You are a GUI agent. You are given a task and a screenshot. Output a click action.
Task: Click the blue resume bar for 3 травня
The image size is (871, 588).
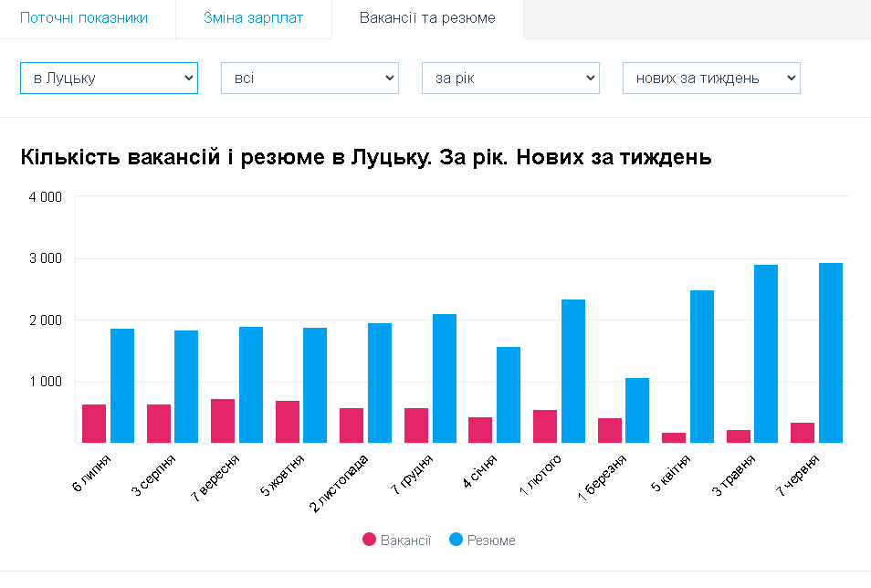(x=766, y=354)
